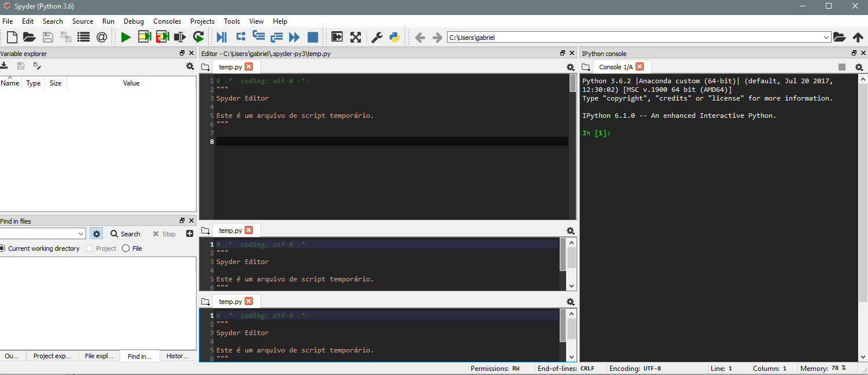Open the search text dropdown in Find in files
Image resolution: width=868 pixels, height=375 pixels.
(81, 233)
